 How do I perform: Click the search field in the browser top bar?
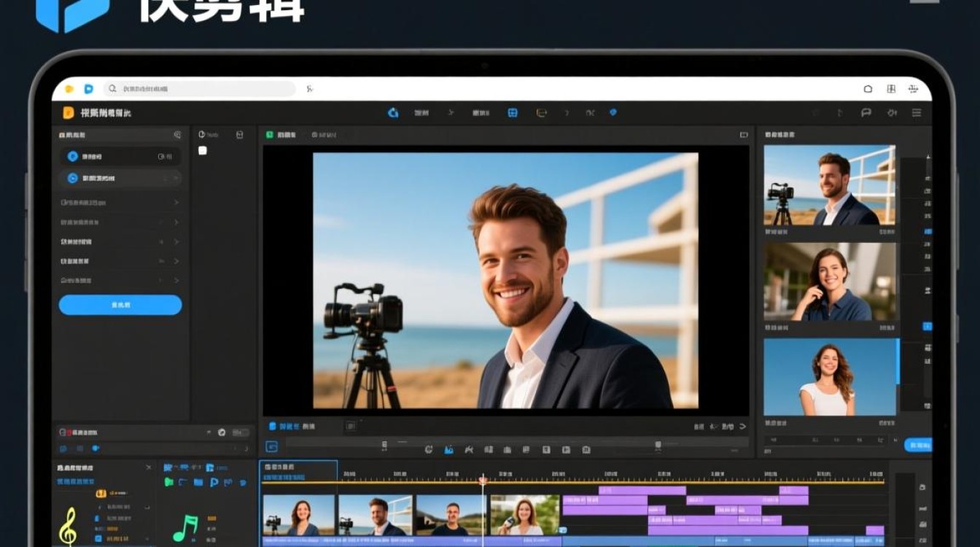[200, 89]
